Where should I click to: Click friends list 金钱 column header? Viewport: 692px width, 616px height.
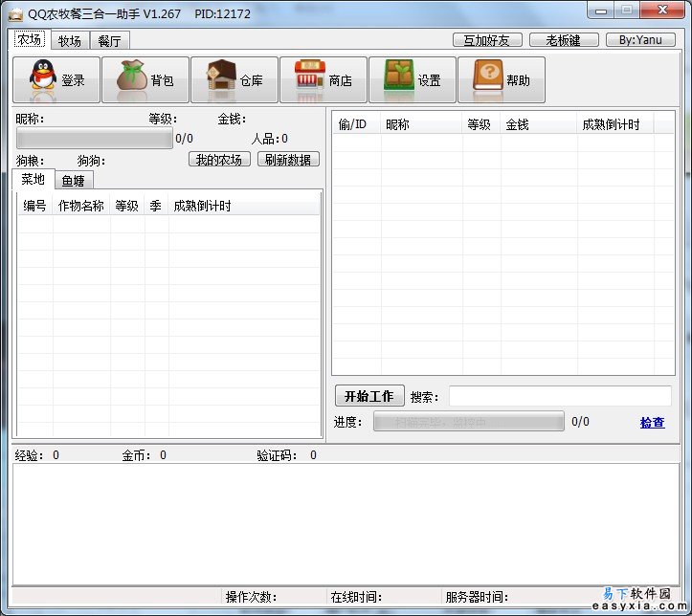539,124
